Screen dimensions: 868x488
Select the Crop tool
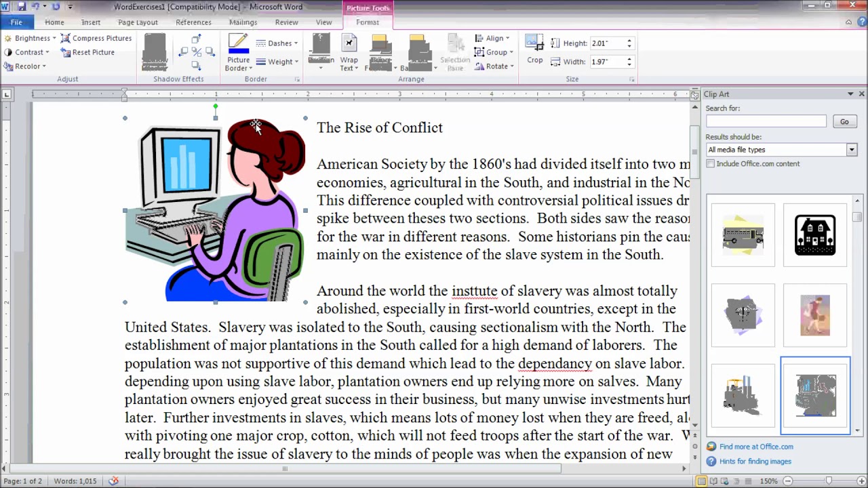click(x=535, y=49)
